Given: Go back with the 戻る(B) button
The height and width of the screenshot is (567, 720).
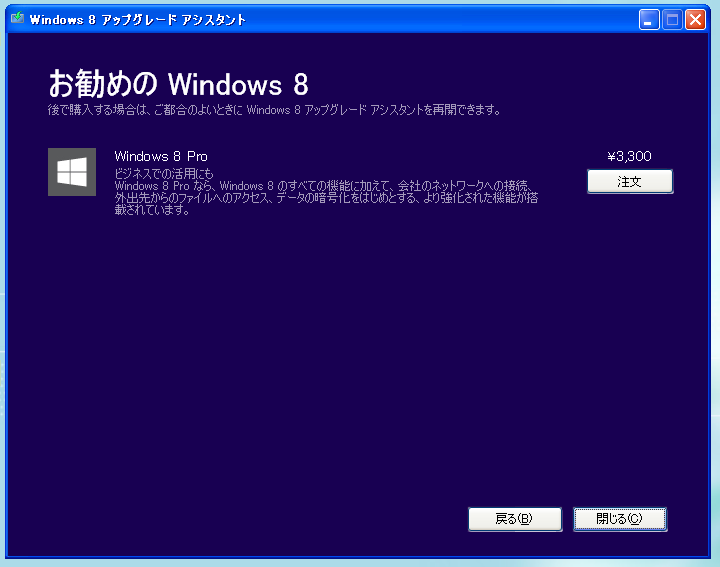Looking at the screenshot, I should (515, 519).
